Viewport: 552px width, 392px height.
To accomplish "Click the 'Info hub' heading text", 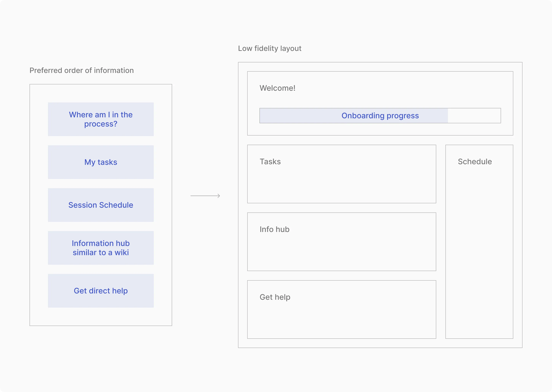I will (x=274, y=229).
